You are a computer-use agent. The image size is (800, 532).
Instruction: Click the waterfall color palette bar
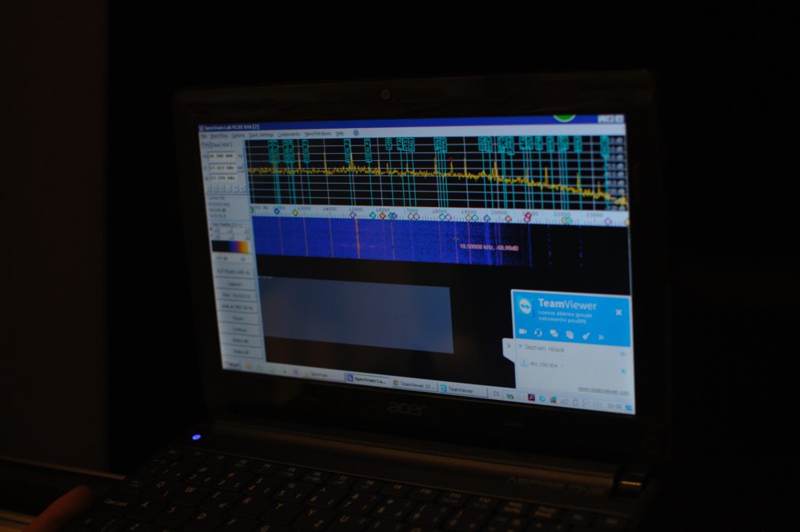pyautogui.click(x=230, y=247)
